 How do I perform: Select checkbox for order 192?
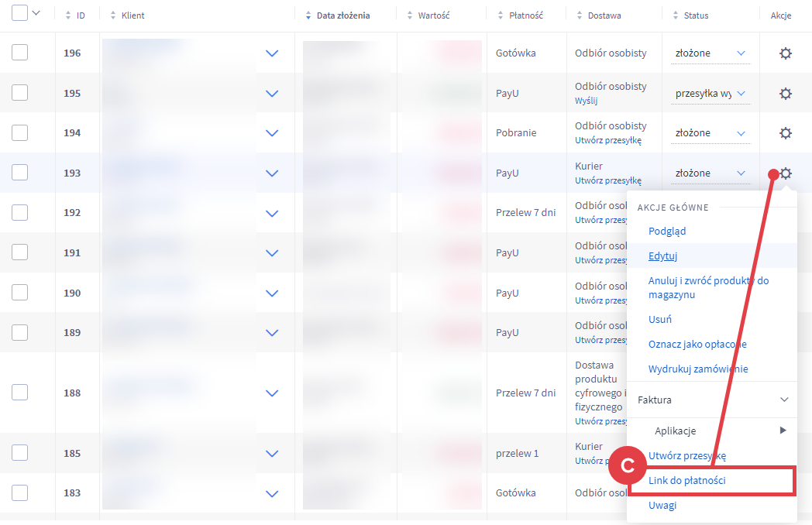19,212
